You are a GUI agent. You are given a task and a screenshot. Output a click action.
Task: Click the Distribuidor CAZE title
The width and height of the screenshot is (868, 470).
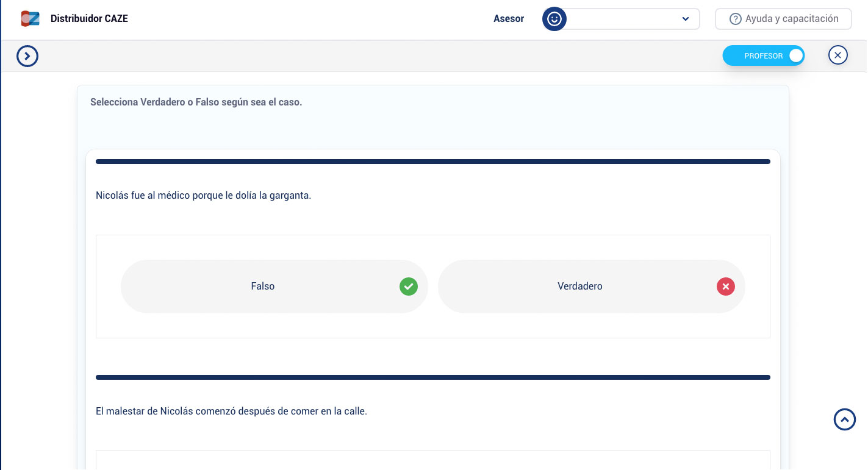pos(89,18)
